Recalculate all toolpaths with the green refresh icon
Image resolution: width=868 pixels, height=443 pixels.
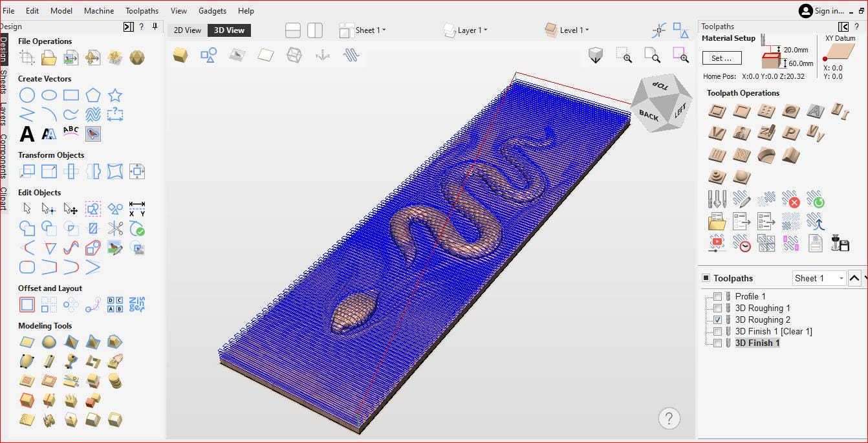816,199
